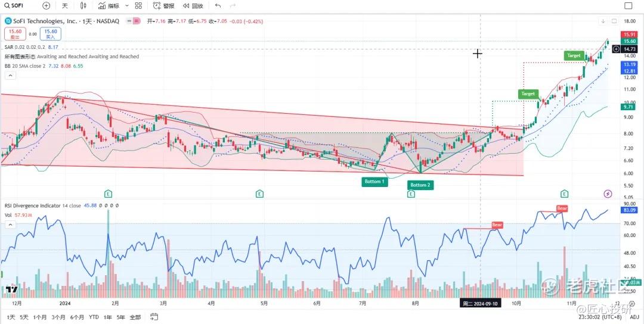
Task: Set the range to YTD
Action: (x=94, y=317)
